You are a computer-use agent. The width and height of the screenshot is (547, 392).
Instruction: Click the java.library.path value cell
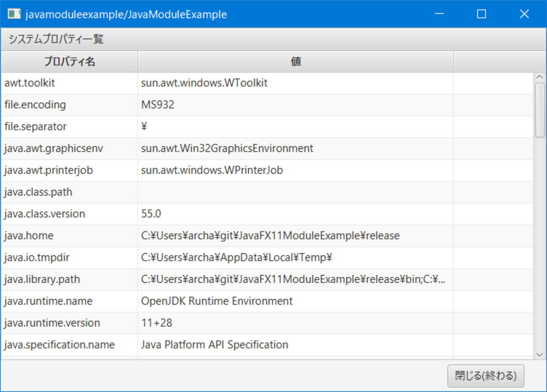tap(293, 279)
